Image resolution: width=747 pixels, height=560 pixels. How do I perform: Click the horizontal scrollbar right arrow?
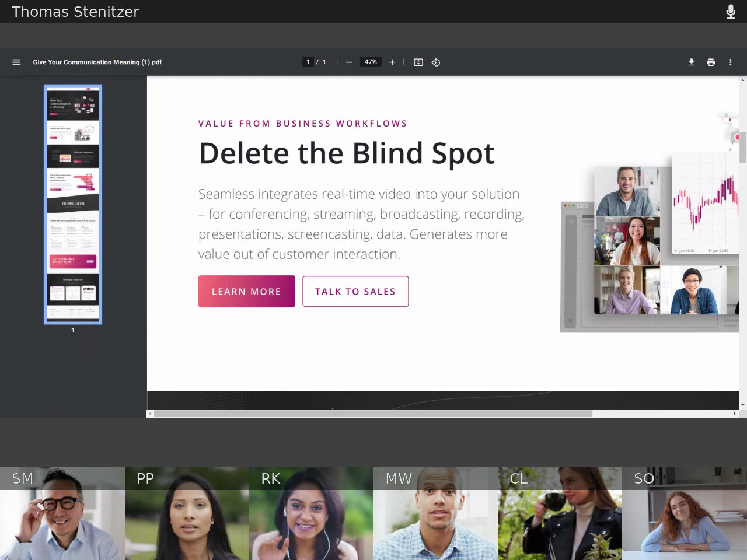pyautogui.click(x=734, y=414)
